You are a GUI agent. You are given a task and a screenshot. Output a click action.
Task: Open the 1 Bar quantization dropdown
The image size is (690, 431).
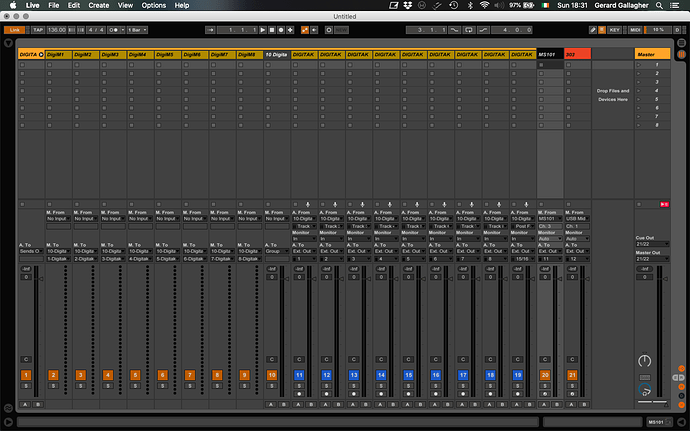[137, 30]
